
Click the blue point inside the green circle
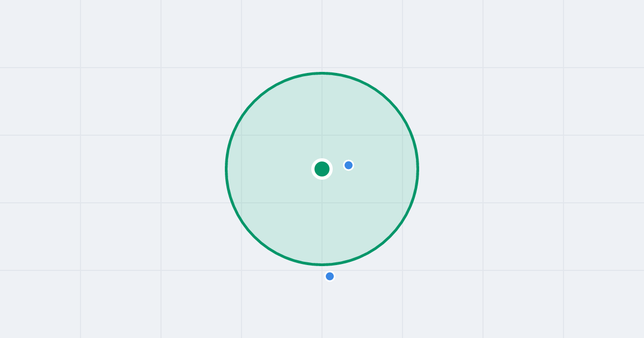(x=348, y=165)
